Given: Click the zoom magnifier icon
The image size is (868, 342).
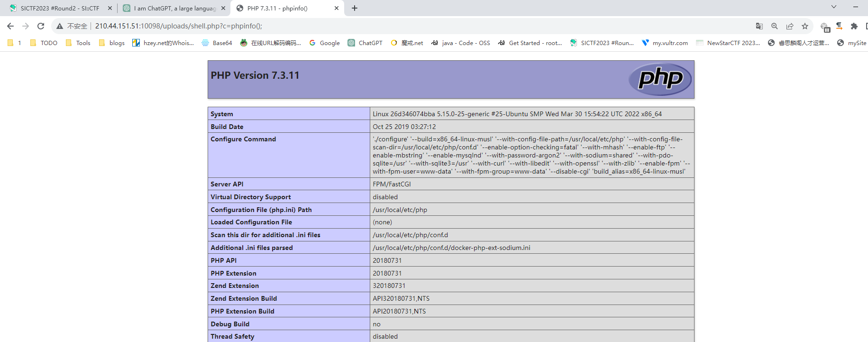Looking at the screenshot, I should (x=775, y=26).
